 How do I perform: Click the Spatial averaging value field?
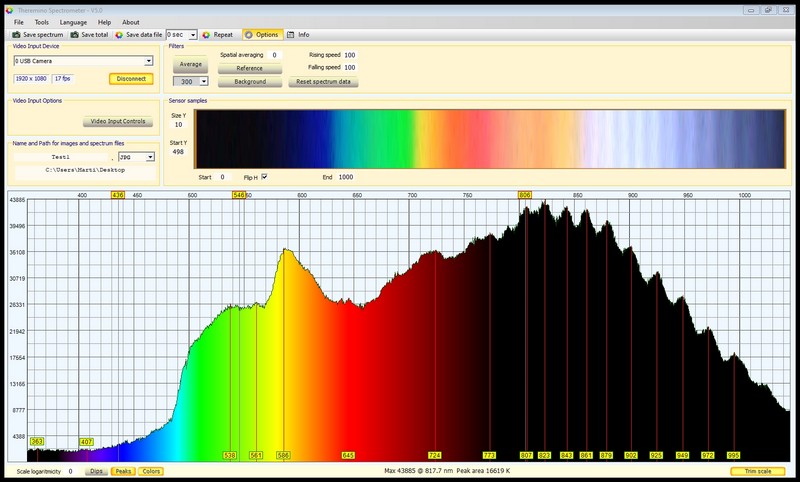[274, 55]
